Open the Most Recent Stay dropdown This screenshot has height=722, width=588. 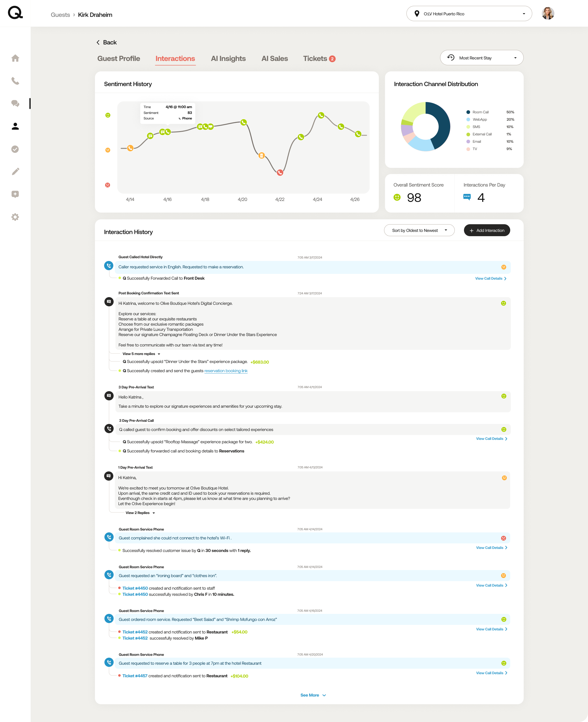[x=481, y=58]
